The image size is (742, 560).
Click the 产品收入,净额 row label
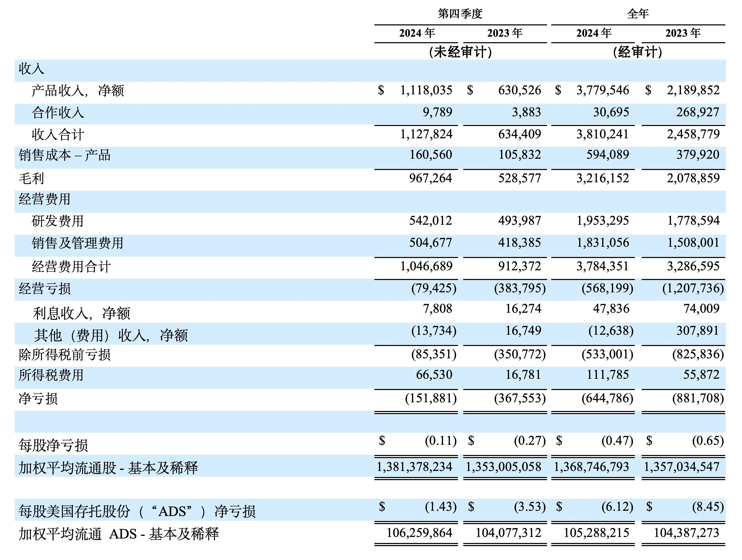[78, 91]
